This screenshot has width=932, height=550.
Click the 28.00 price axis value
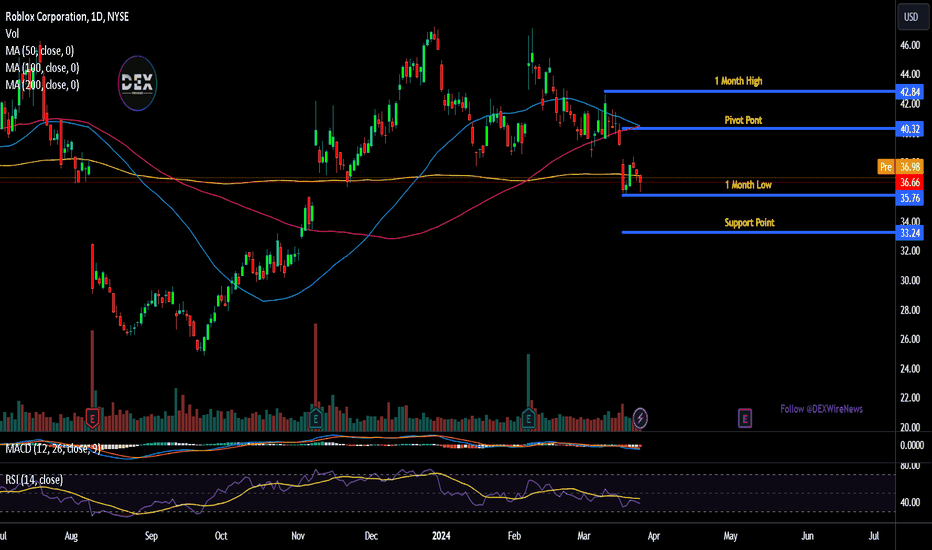pyautogui.click(x=910, y=310)
